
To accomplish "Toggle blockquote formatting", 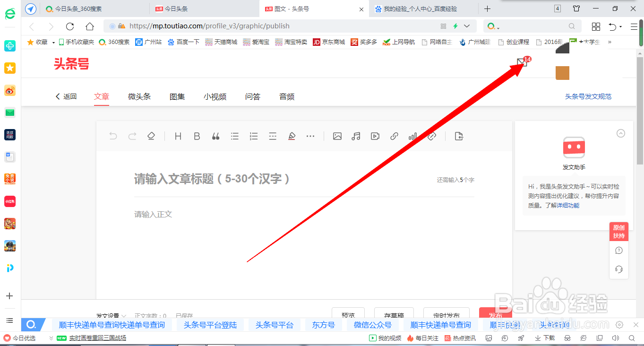I will pos(215,136).
